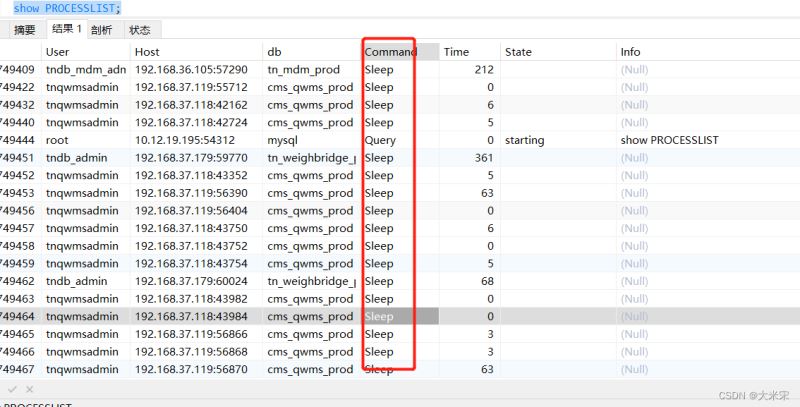Click the Time column header
The height and width of the screenshot is (407, 800).
[456, 52]
